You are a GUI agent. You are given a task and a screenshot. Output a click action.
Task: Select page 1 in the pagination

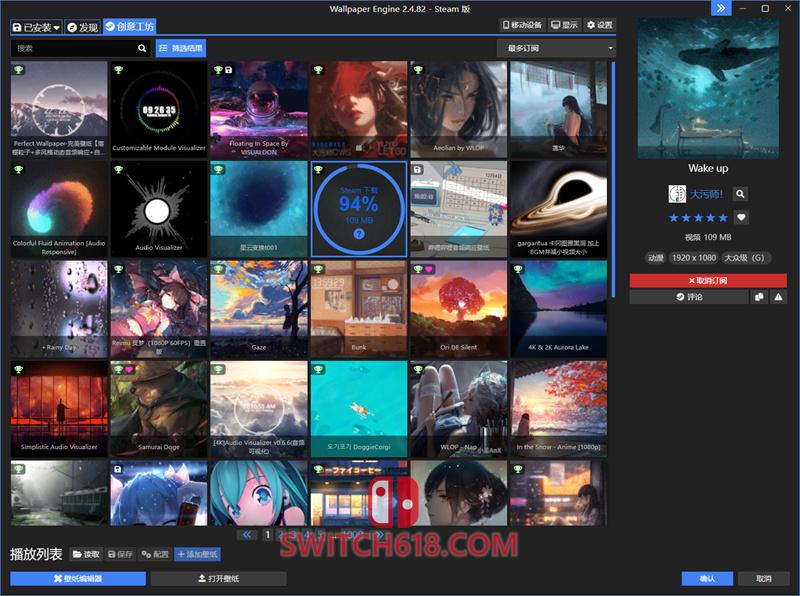pos(267,535)
